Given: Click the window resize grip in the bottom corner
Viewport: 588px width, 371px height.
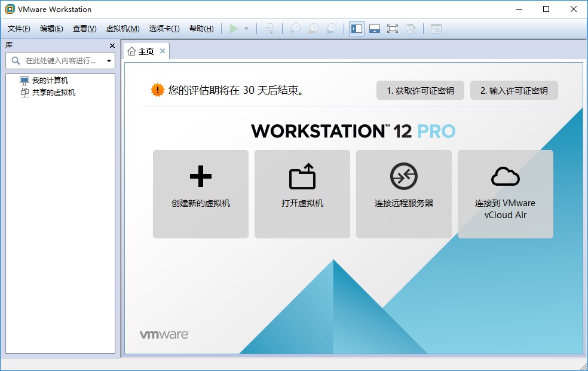Looking at the screenshot, I should click(583, 366).
